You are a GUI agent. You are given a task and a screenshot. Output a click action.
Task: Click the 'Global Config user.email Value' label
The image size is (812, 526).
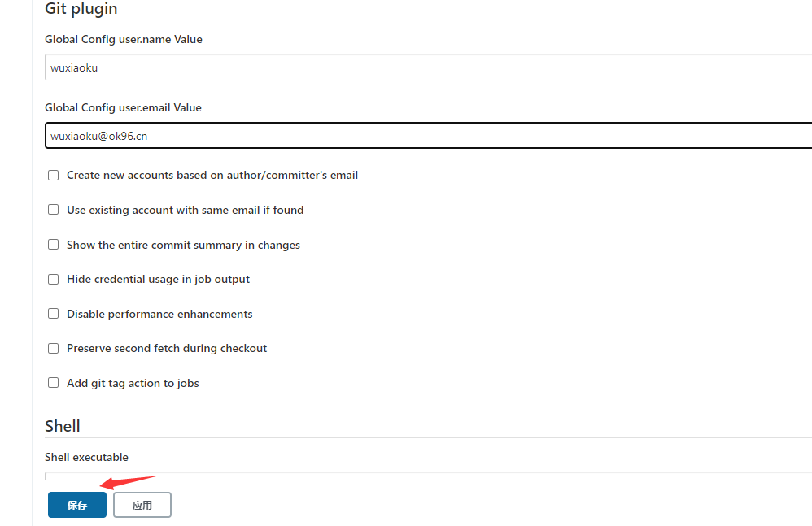pos(123,107)
